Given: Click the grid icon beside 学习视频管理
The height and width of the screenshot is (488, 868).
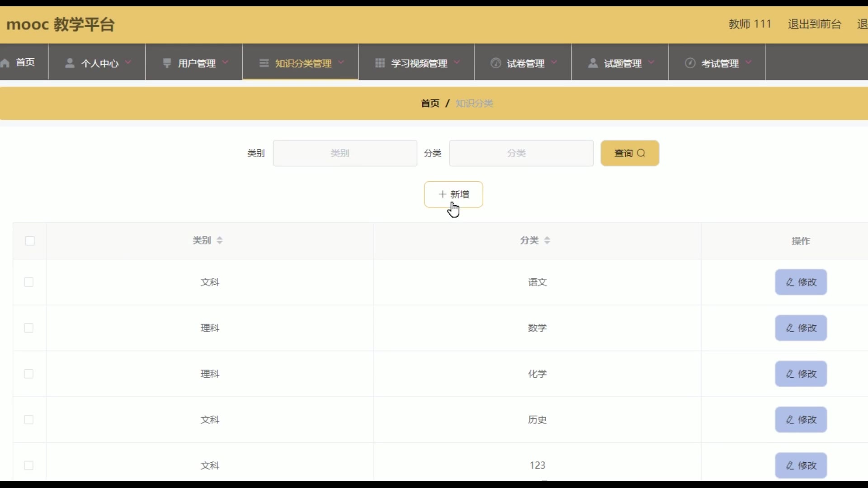Looking at the screenshot, I should pos(380,63).
